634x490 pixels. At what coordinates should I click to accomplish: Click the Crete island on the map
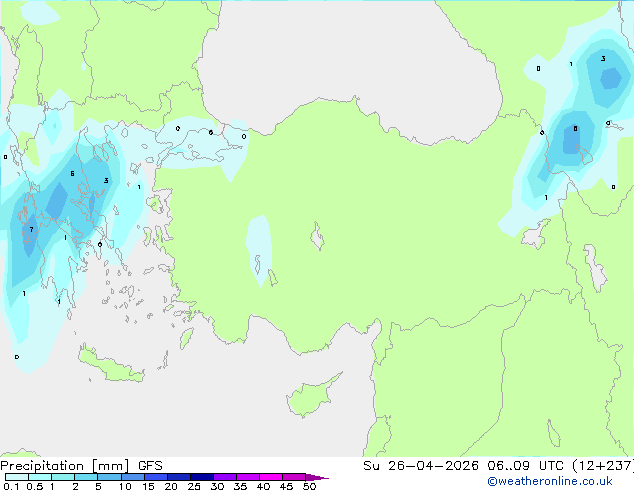point(111,365)
